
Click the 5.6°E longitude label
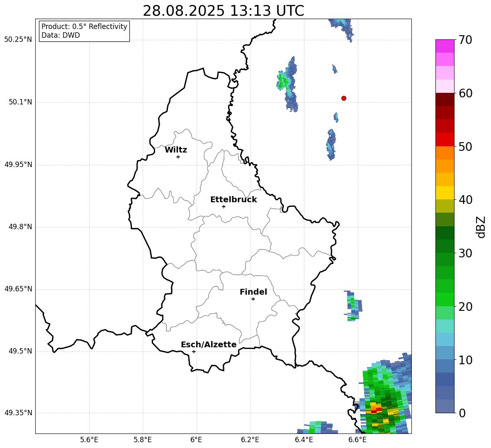tap(89, 440)
